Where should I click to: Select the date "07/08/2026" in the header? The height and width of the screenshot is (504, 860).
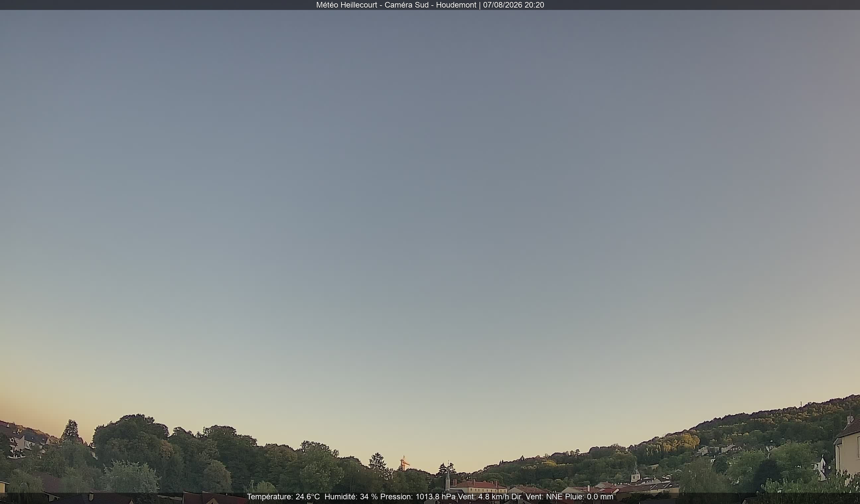coord(502,5)
